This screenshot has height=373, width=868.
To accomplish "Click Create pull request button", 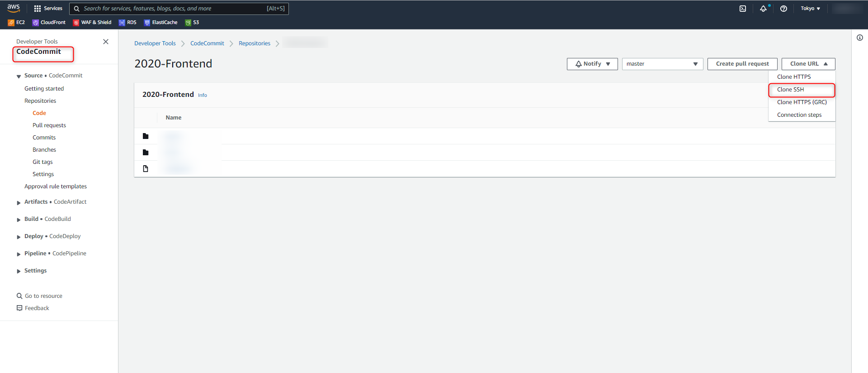I will pyautogui.click(x=742, y=64).
